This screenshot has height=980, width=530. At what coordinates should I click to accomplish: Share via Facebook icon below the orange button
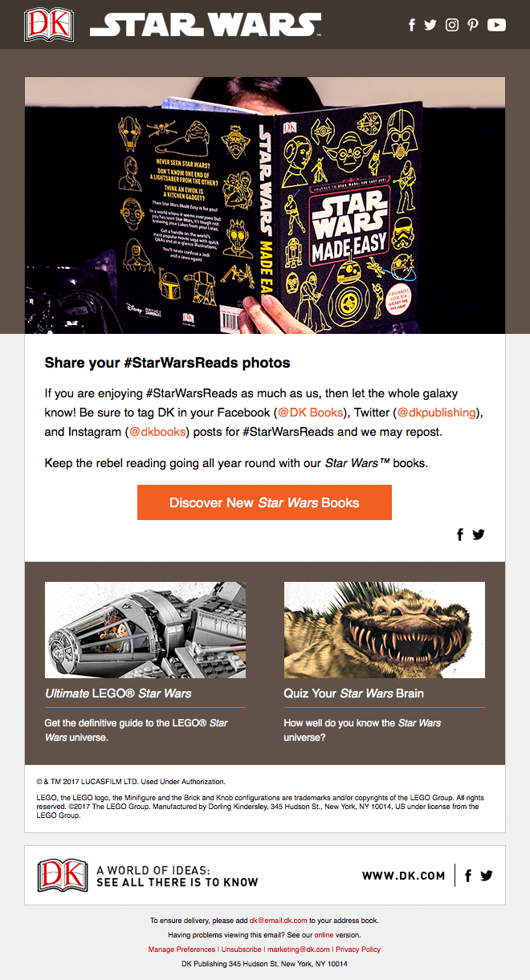coord(460,535)
